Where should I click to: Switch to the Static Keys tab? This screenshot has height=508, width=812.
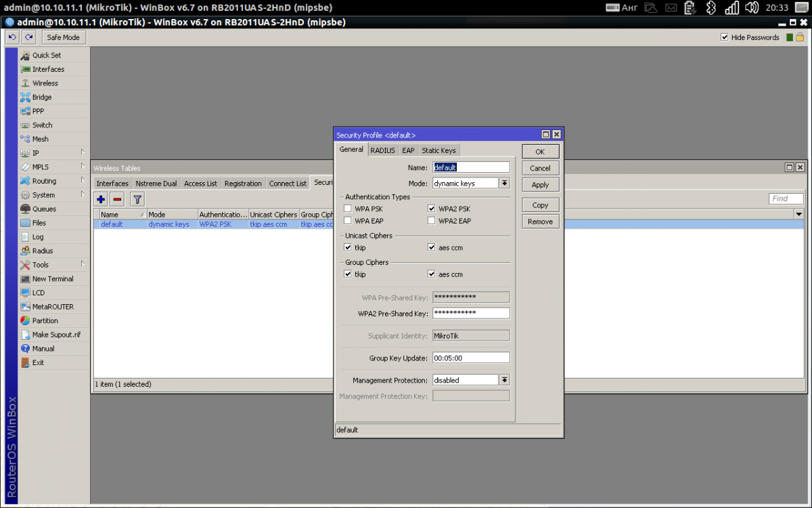(x=438, y=150)
